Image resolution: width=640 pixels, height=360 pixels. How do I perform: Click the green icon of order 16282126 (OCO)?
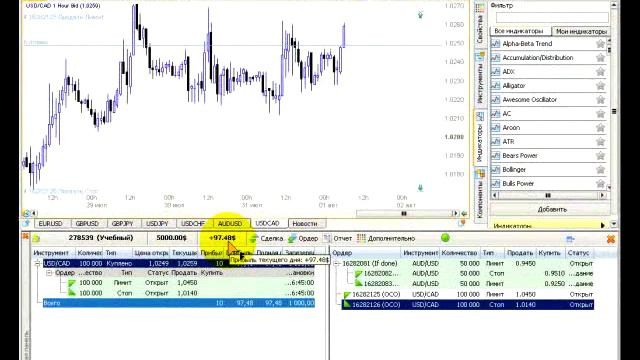point(347,304)
